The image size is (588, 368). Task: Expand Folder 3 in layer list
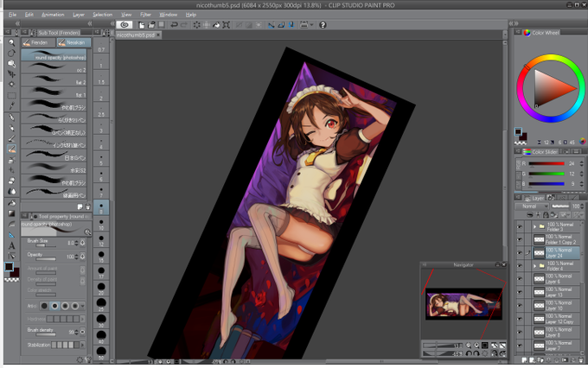click(534, 226)
